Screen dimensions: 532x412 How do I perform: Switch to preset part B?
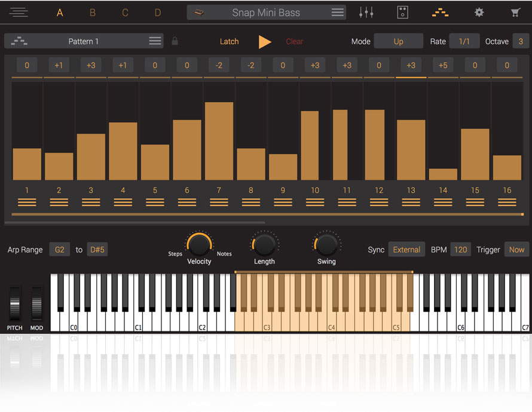click(92, 13)
